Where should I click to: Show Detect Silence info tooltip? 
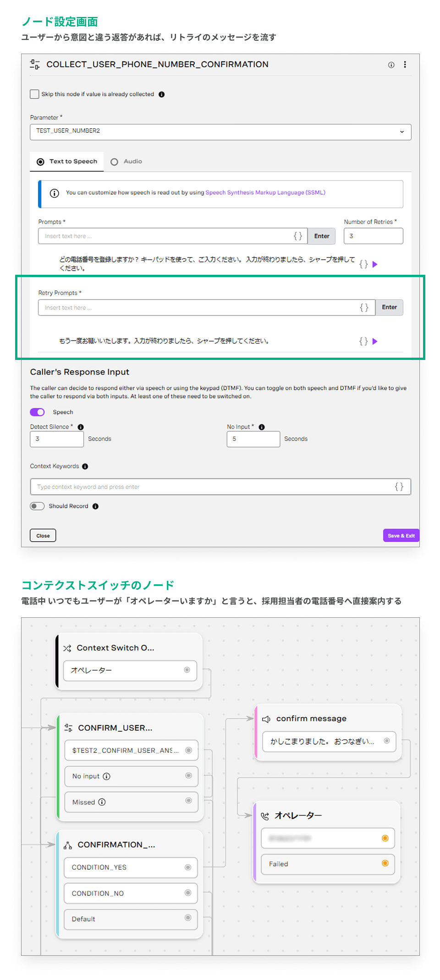coord(81,427)
